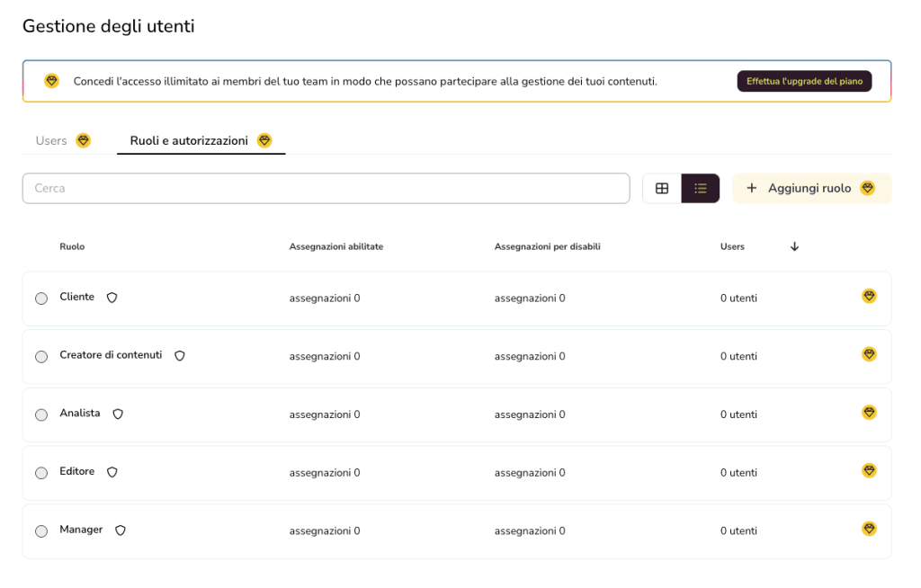Click the Cerca search field
921x588 pixels.
[x=326, y=189]
